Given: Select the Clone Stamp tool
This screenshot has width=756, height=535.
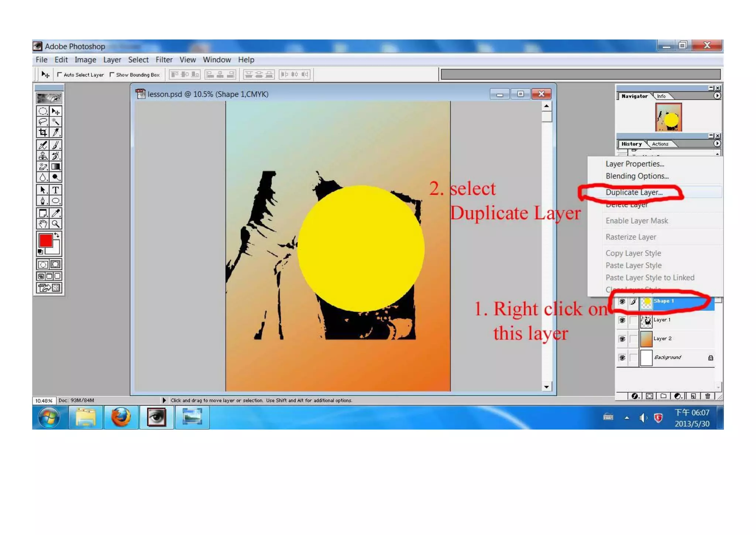Looking at the screenshot, I should [x=43, y=156].
